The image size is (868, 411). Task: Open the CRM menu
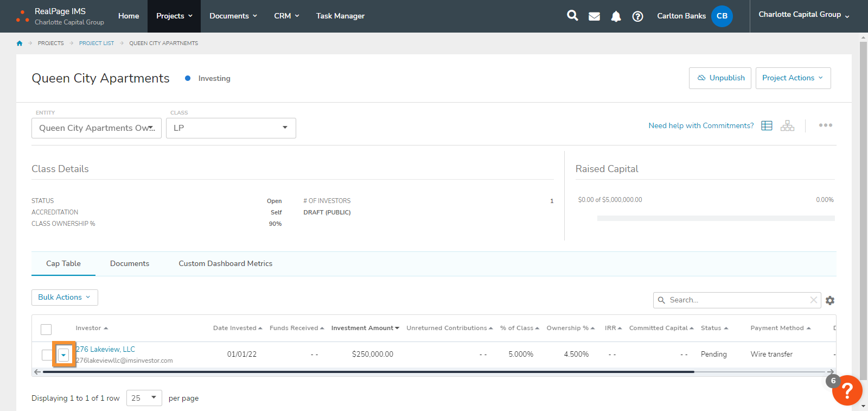[x=286, y=16]
